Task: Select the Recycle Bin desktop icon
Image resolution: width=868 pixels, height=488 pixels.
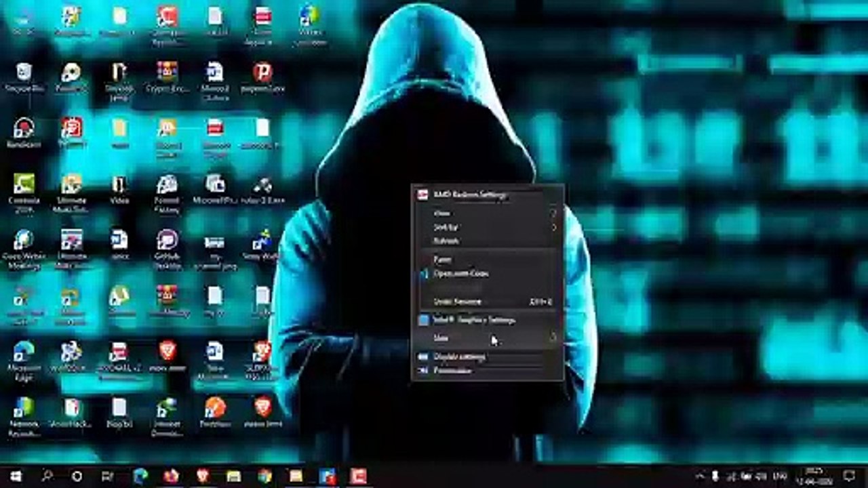Action: (24, 77)
